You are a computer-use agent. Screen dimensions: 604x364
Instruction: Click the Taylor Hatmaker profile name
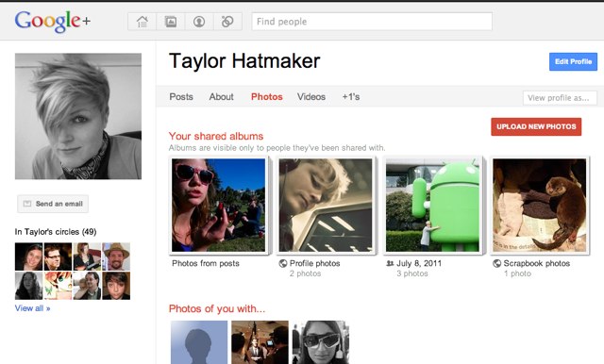coord(244,61)
